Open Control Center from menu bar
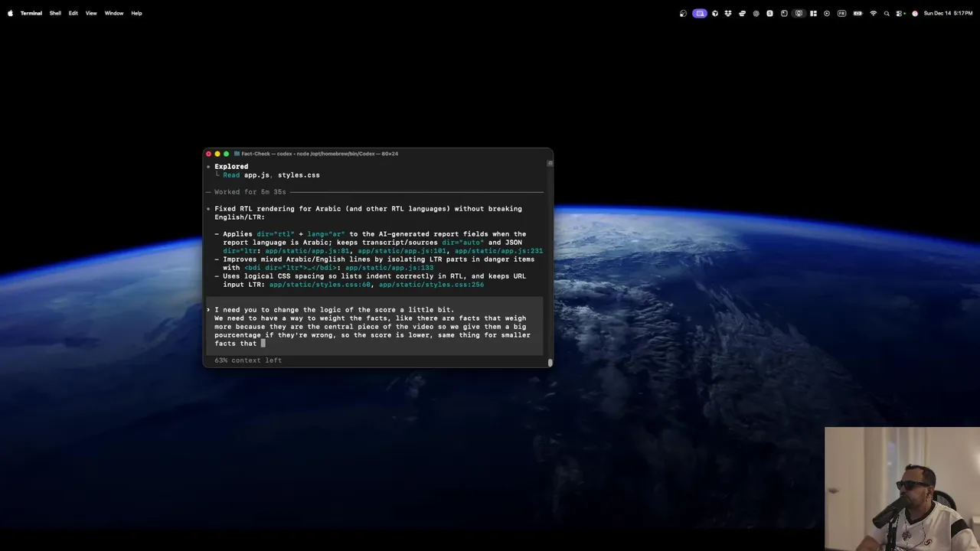This screenshot has height=551, width=980. pos(900,13)
